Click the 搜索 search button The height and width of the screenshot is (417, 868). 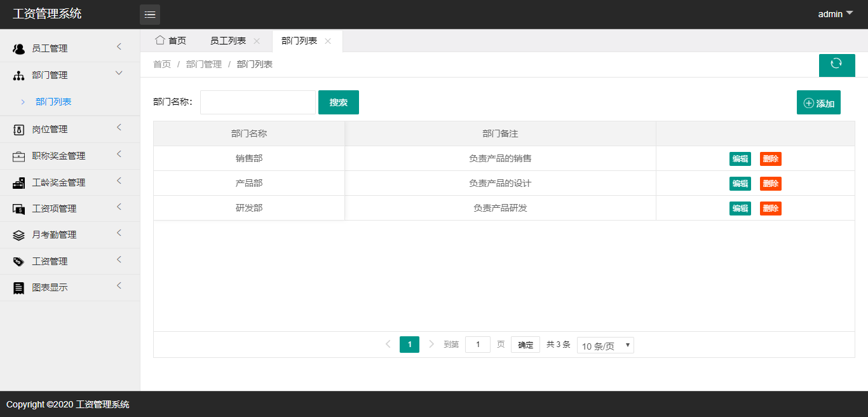tap(338, 102)
